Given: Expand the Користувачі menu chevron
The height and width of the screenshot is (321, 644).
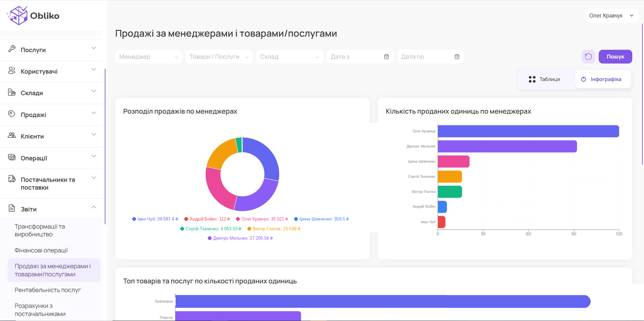Looking at the screenshot, I should [94, 69].
